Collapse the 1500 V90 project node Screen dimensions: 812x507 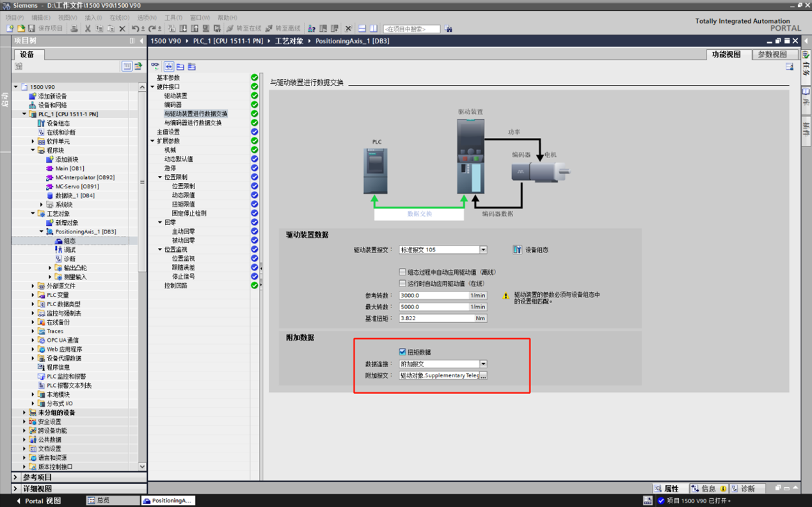click(16, 87)
